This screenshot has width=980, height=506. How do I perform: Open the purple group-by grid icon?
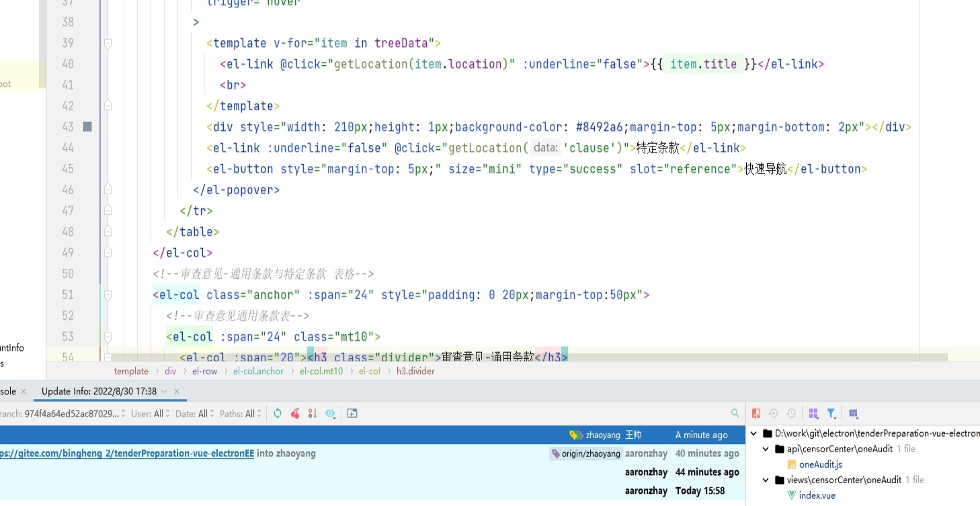[813, 414]
